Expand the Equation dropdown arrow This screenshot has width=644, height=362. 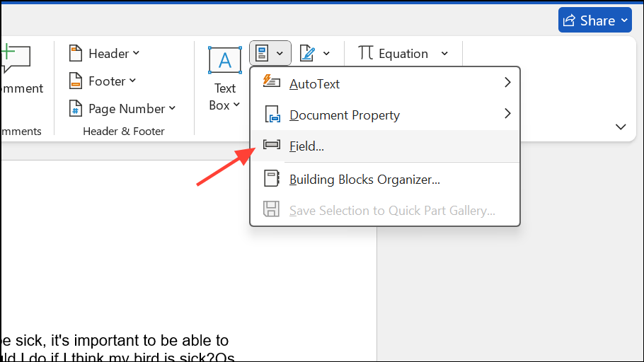pyautogui.click(x=444, y=54)
